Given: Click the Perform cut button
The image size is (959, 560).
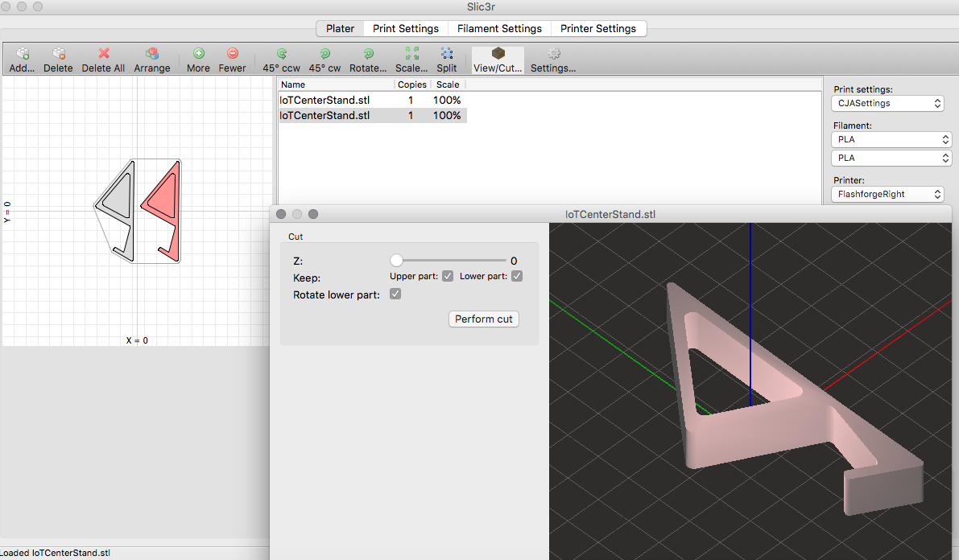Looking at the screenshot, I should (x=484, y=319).
